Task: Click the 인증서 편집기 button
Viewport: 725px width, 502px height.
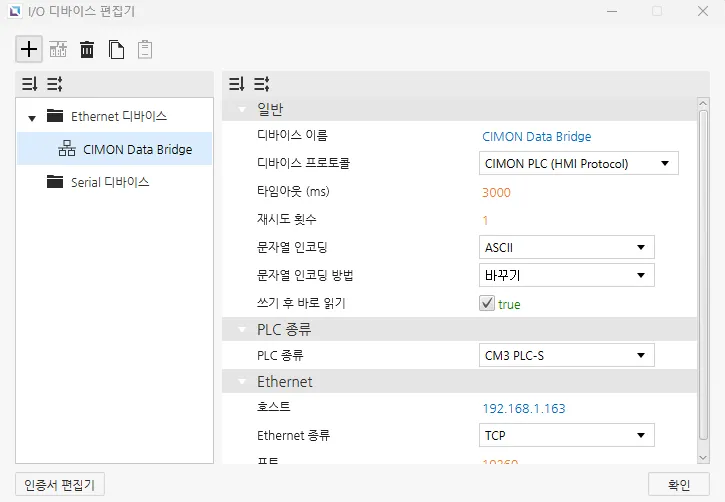Action: (59, 485)
